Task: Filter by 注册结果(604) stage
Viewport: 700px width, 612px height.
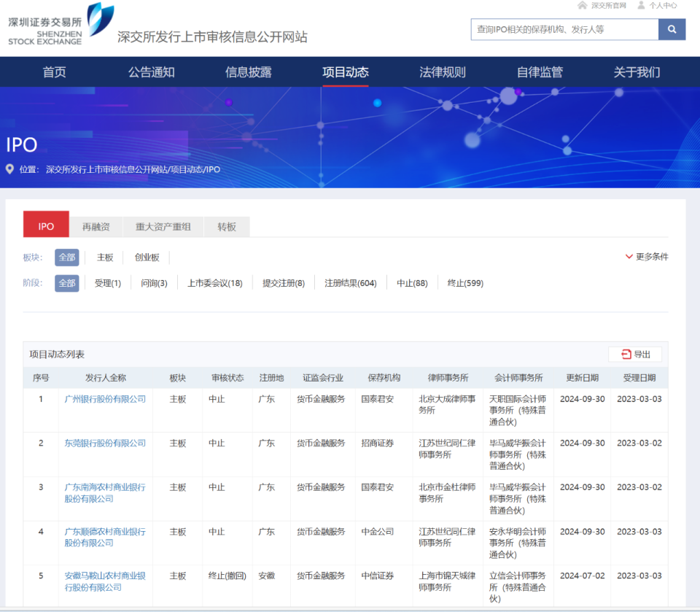Action: click(x=350, y=283)
